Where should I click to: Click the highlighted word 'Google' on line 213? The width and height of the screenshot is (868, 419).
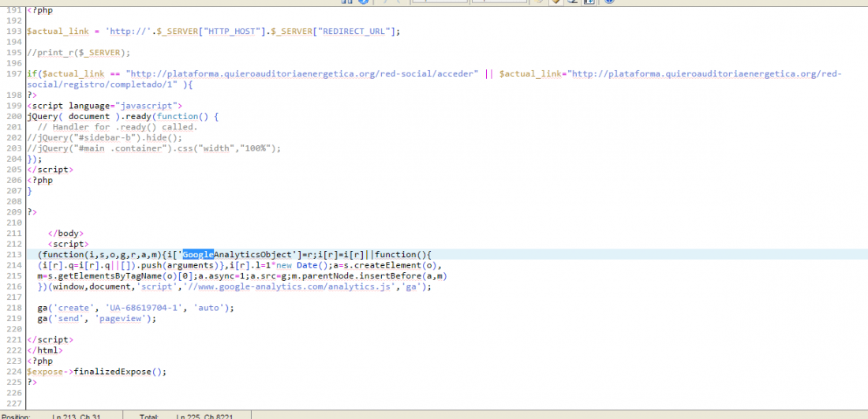click(198, 255)
